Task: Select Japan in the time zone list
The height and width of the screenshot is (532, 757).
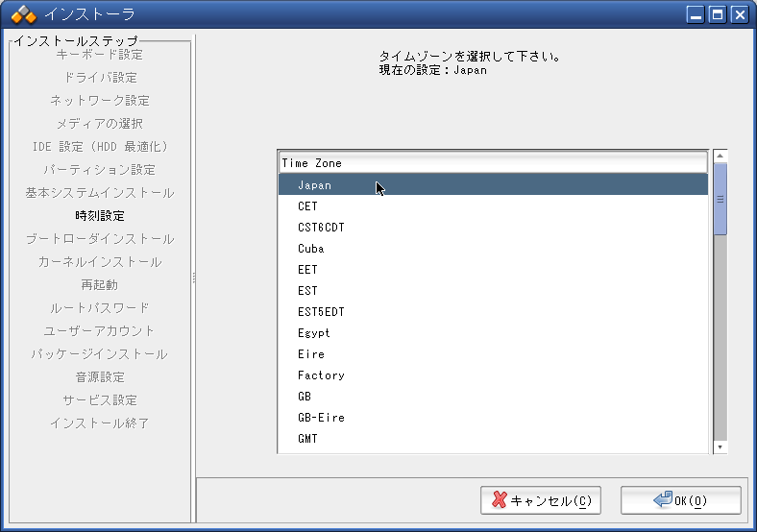Action: (314, 185)
